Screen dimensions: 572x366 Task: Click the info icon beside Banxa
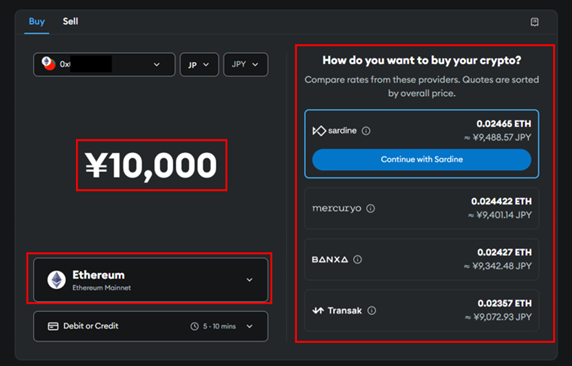(x=358, y=259)
